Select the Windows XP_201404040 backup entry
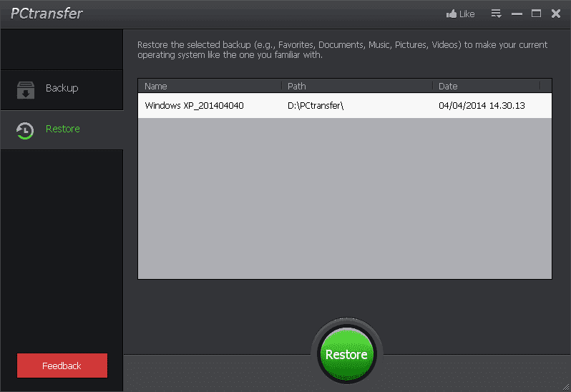571x392 pixels. [x=194, y=106]
